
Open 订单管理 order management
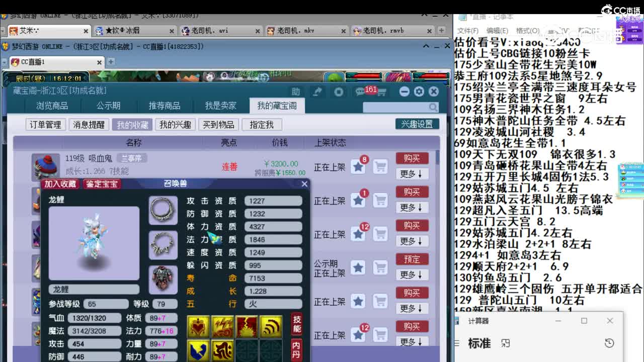(x=45, y=125)
